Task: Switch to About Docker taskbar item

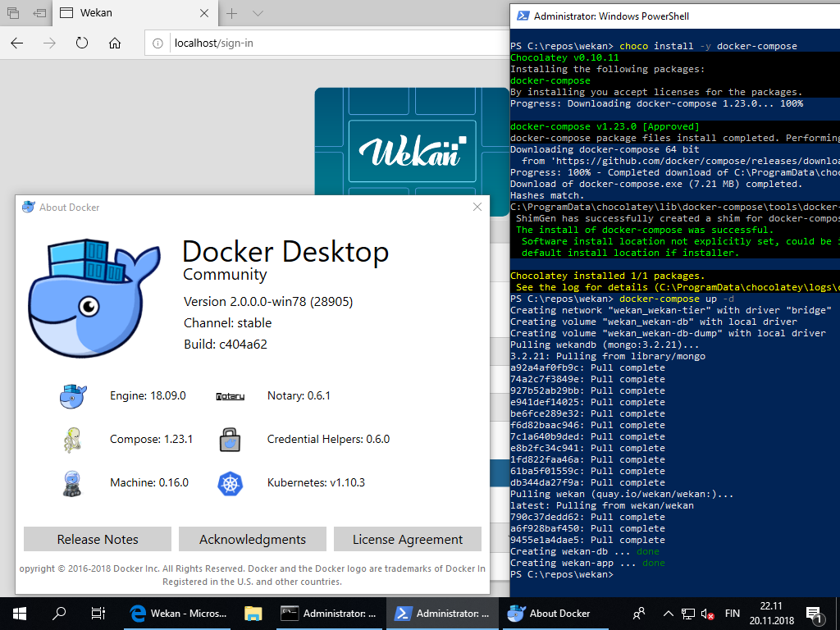Action: 549,613
